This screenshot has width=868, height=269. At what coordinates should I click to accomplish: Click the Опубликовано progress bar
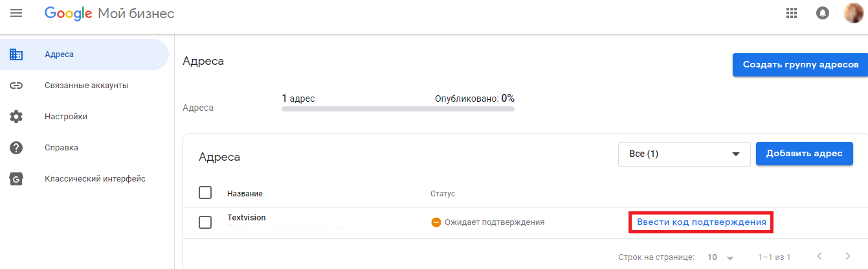click(x=397, y=109)
